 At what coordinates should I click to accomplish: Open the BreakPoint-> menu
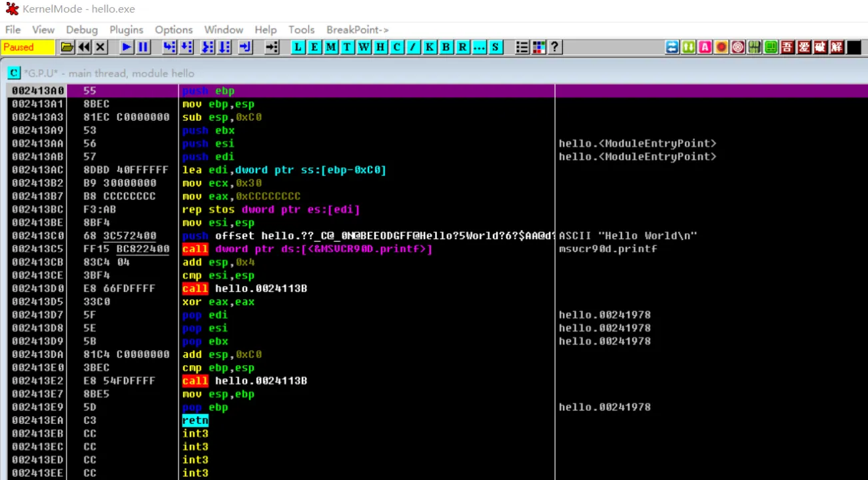357,29
